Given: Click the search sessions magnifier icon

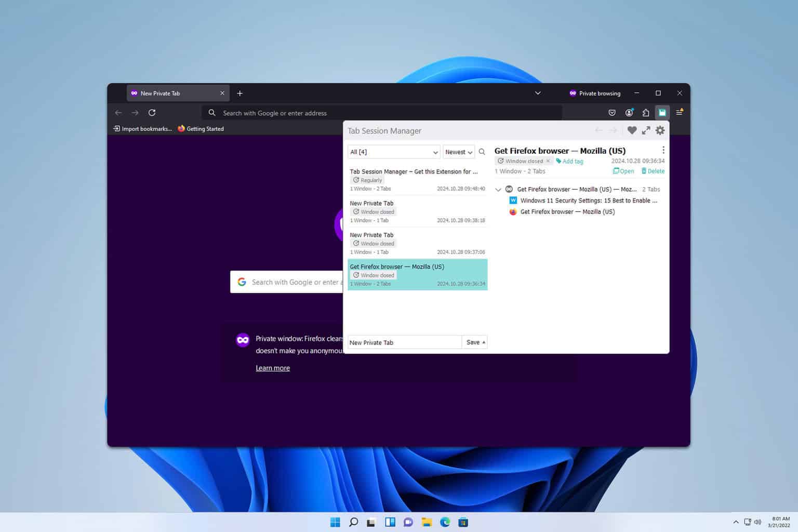Looking at the screenshot, I should point(482,152).
